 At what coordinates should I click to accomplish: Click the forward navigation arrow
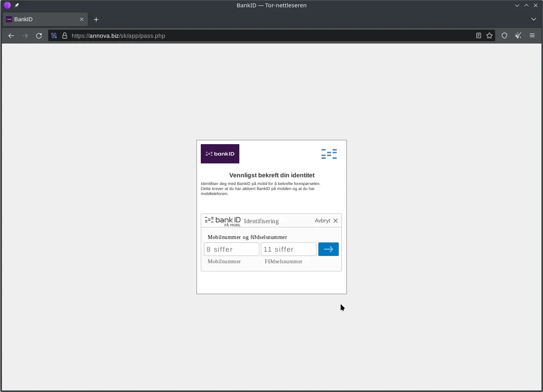click(x=25, y=36)
